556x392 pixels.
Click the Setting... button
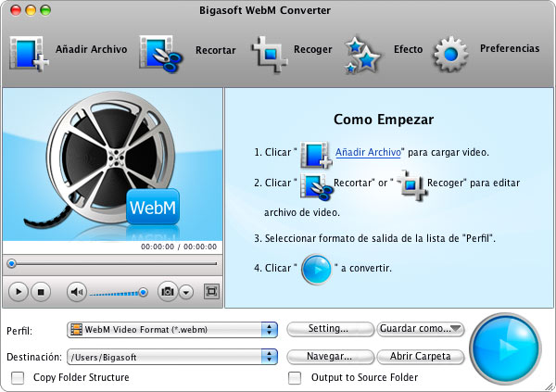coord(330,329)
